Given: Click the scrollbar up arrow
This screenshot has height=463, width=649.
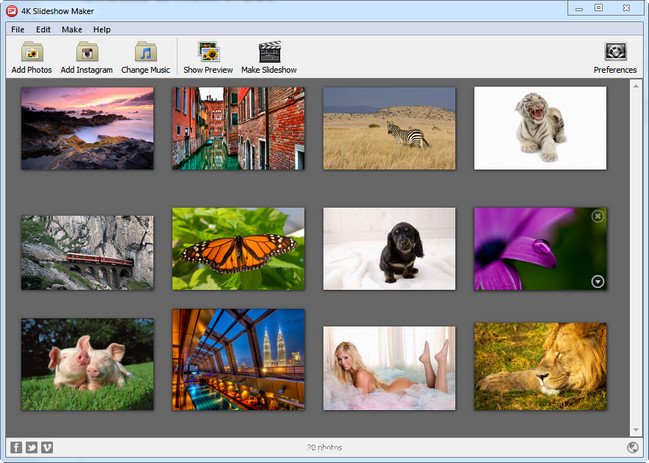Looking at the screenshot, I should coord(636,86).
